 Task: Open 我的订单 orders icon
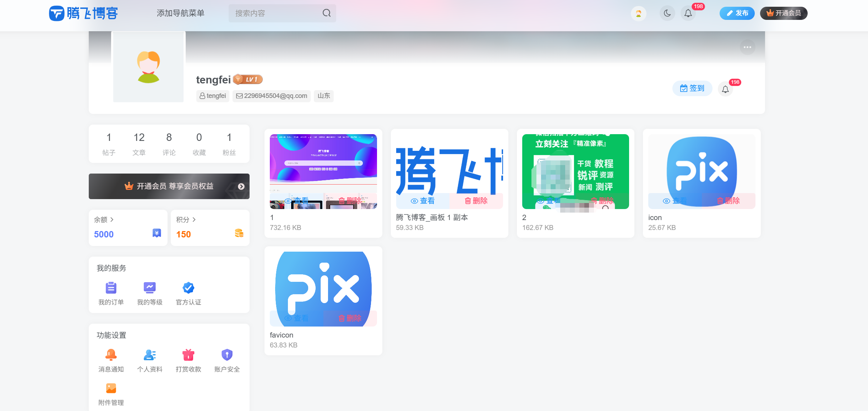click(111, 288)
